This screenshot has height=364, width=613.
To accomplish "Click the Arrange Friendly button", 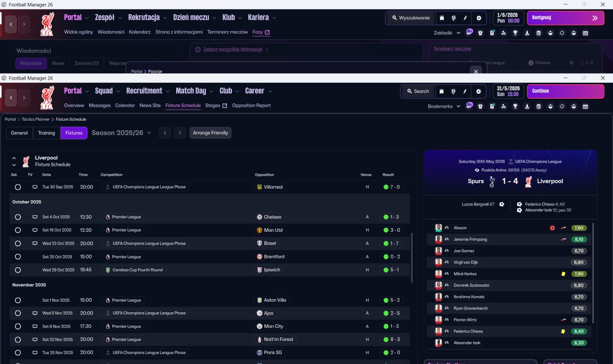I will (x=211, y=133).
